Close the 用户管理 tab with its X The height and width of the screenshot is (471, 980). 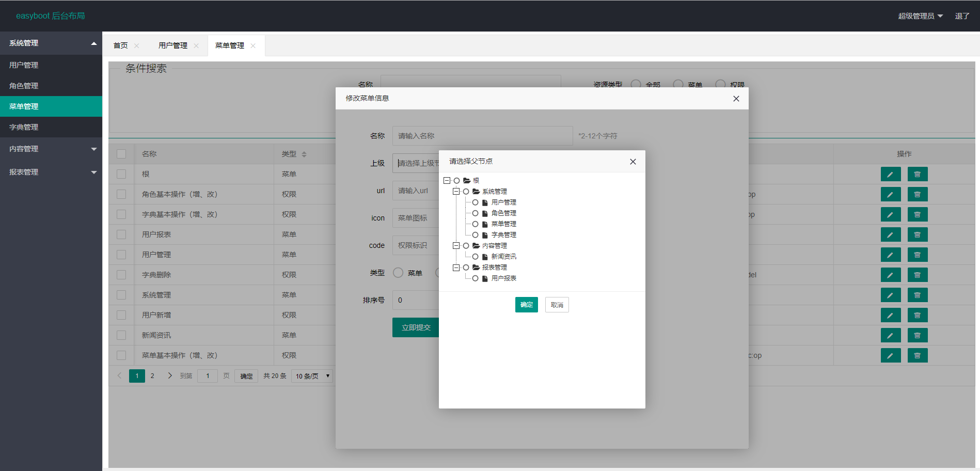196,46
